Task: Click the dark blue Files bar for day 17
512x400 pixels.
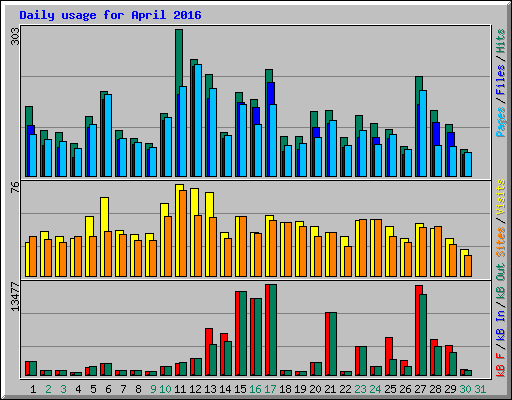Action: click(271, 93)
